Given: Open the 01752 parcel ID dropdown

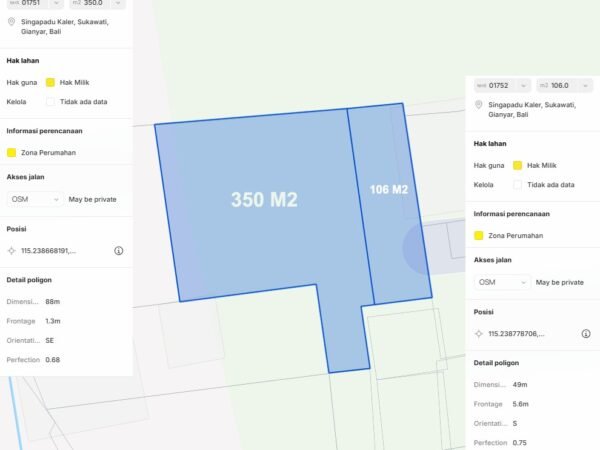Looking at the screenshot, I should [x=501, y=86].
